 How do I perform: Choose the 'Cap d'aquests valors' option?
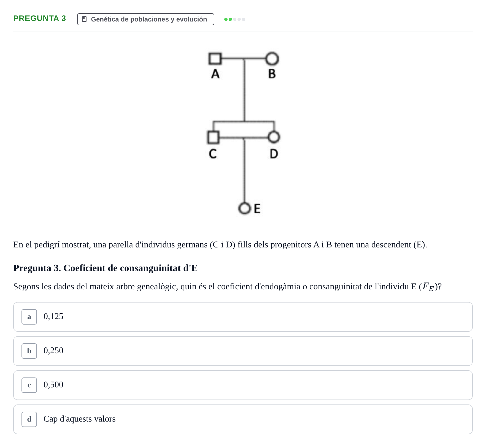click(x=243, y=419)
